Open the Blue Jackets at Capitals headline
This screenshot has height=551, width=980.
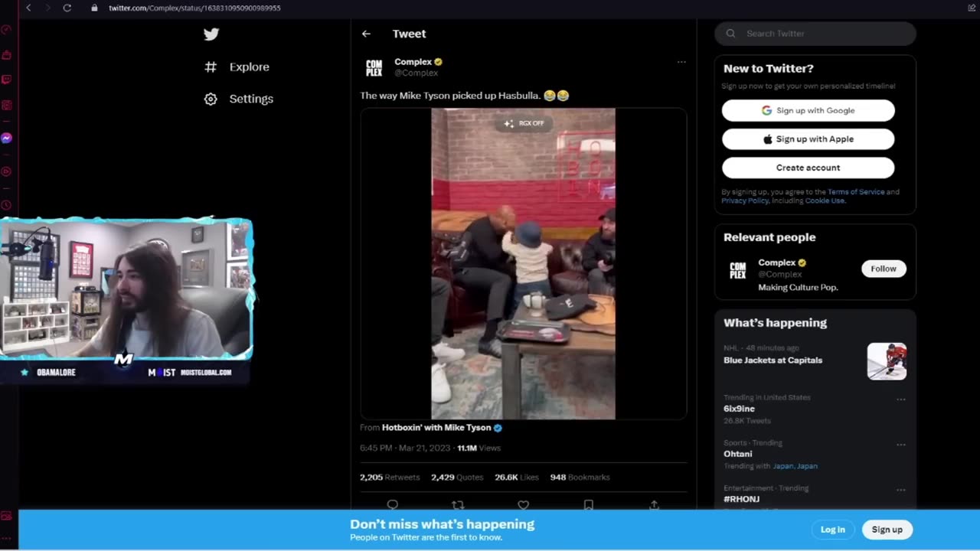[773, 360]
